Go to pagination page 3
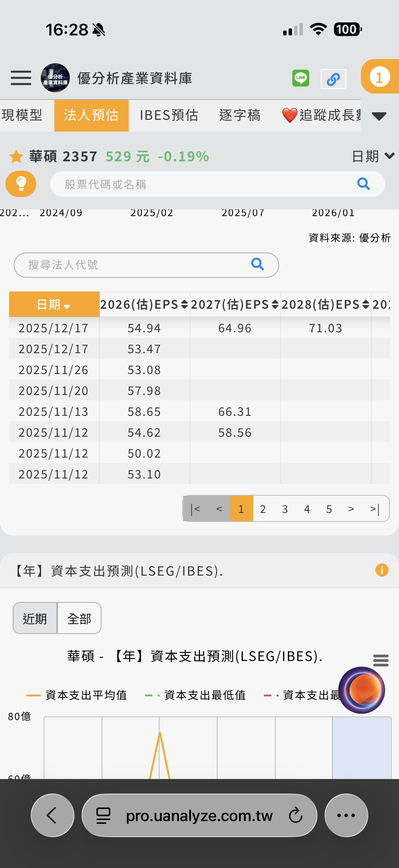Screen dimensions: 399x868 pyautogui.click(x=285, y=509)
